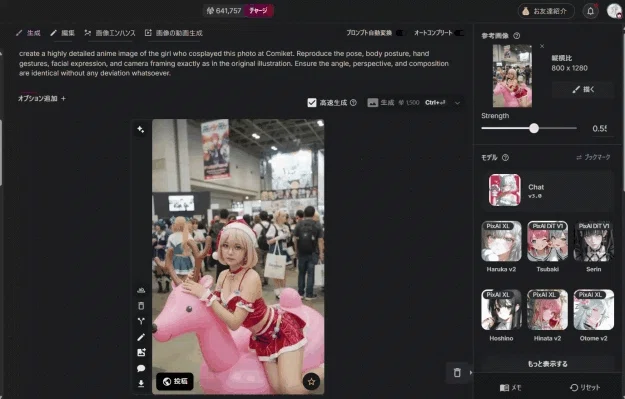The height and width of the screenshot is (399, 625).
Task: Open comments via speech bubble icon
Action: 141,368
